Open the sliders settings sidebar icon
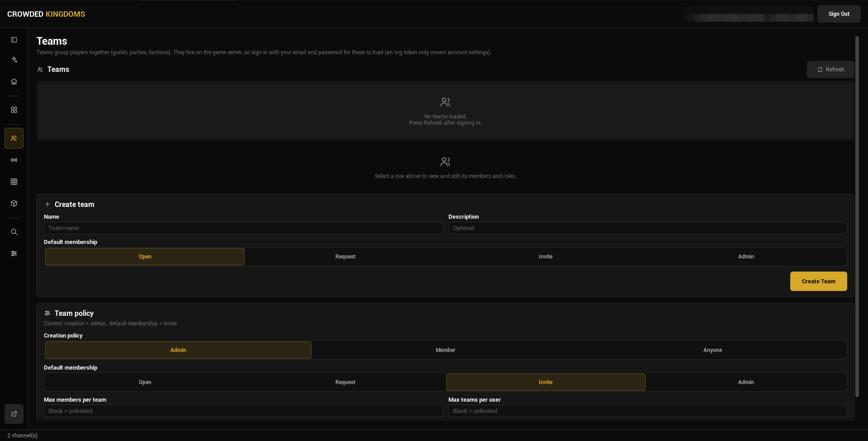Image resolution: width=868 pixels, height=441 pixels. tap(14, 253)
